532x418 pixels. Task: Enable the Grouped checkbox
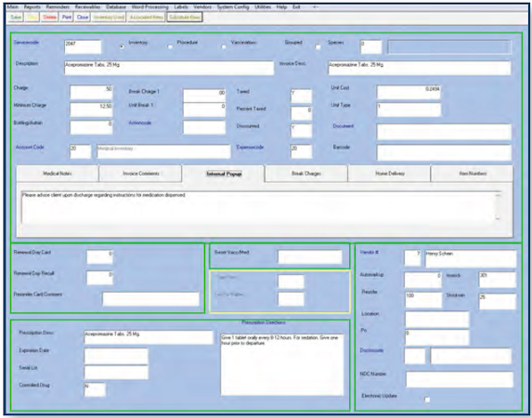[318, 47]
